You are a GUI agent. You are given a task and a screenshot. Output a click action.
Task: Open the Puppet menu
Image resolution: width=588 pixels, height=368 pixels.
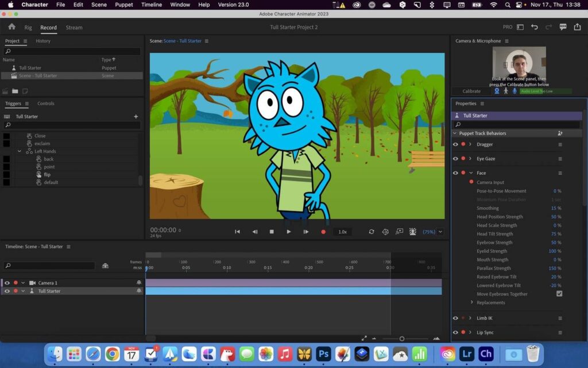(124, 5)
